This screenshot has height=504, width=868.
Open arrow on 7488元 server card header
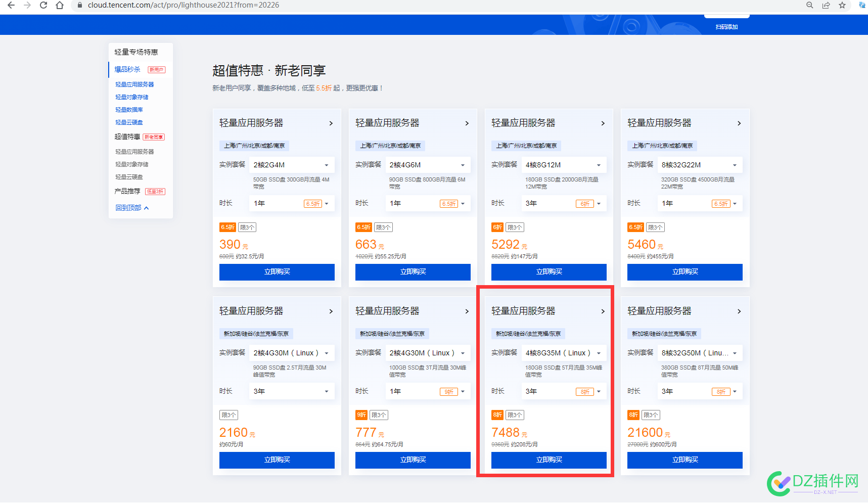tap(603, 311)
